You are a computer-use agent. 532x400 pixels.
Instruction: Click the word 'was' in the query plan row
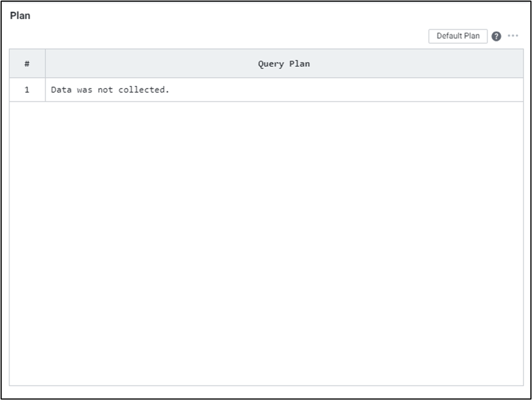coord(84,90)
